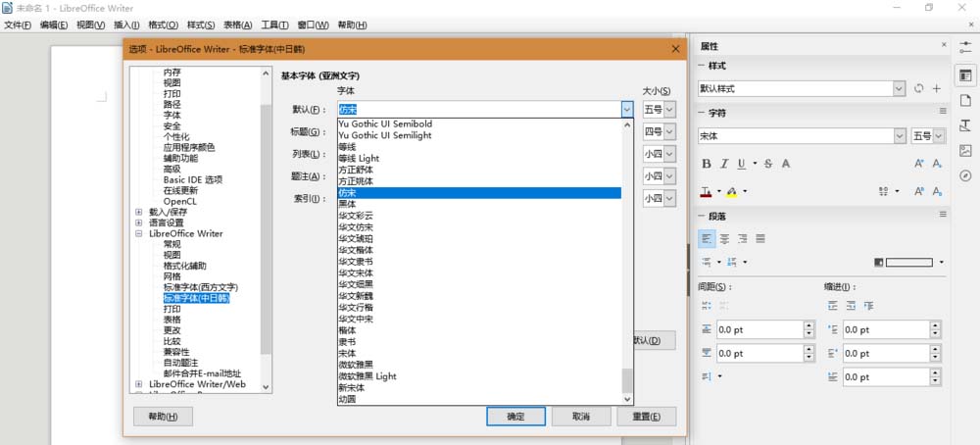Toggle ordered list in sidebar
The width and height of the screenshot is (980, 445).
(734, 262)
